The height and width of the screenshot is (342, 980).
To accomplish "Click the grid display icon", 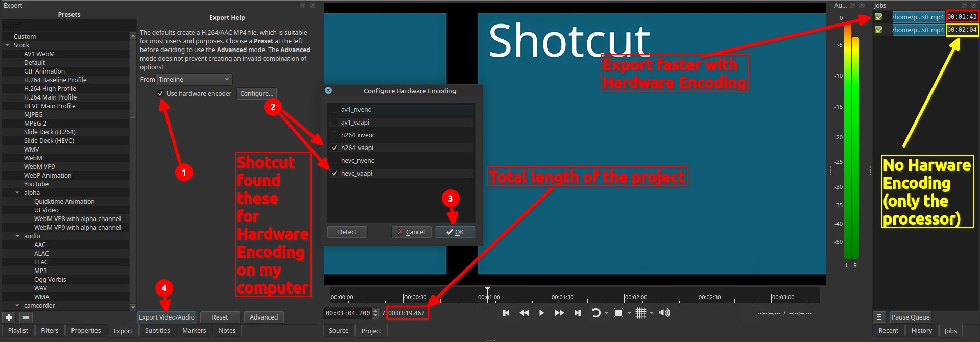I will (640, 313).
